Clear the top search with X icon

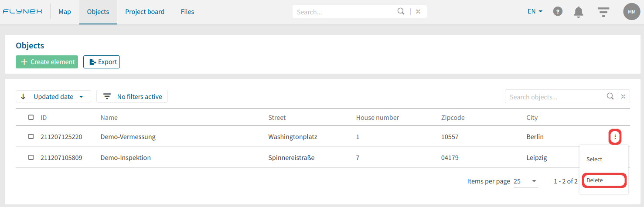pos(418,12)
